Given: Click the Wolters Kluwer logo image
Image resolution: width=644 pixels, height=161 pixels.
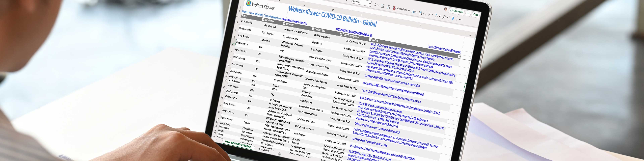Looking at the screenshot, I should click(x=260, y=5).
